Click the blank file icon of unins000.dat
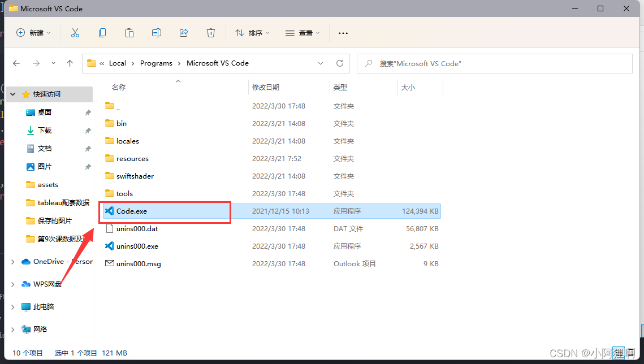Image resolution: width=644 pixels, height=364 pixels. tap(110, 228)
